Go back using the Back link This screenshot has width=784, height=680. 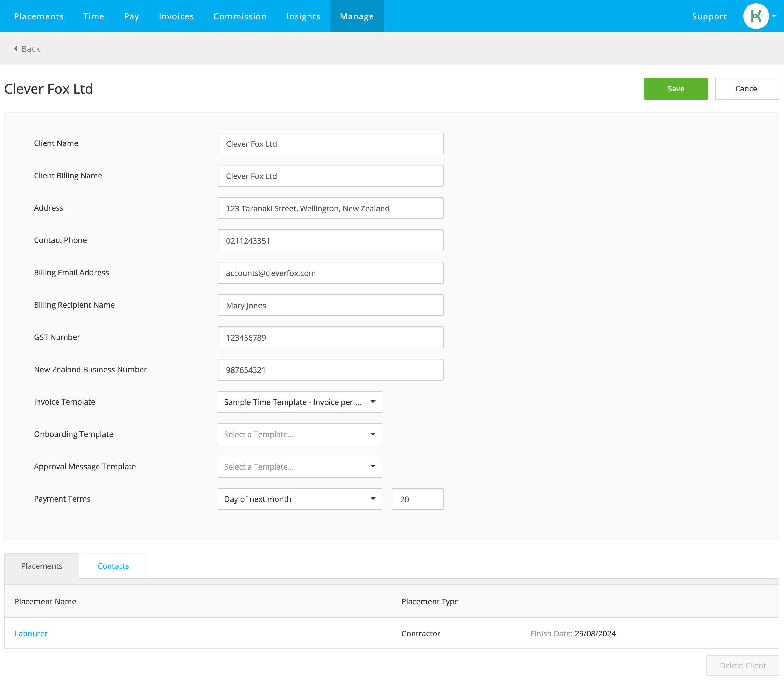[x=31, y=48]
